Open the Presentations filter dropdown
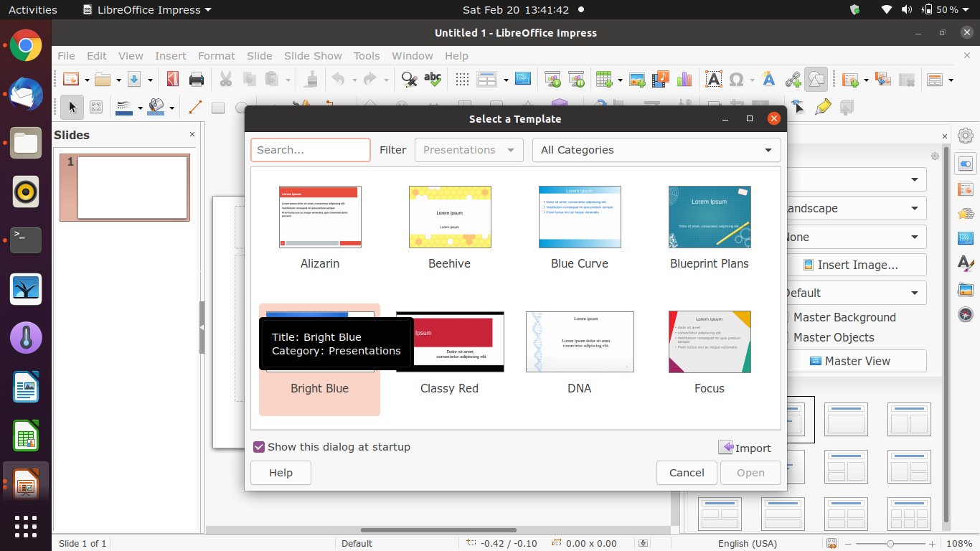Screen dimensions: 980x551 468,150
